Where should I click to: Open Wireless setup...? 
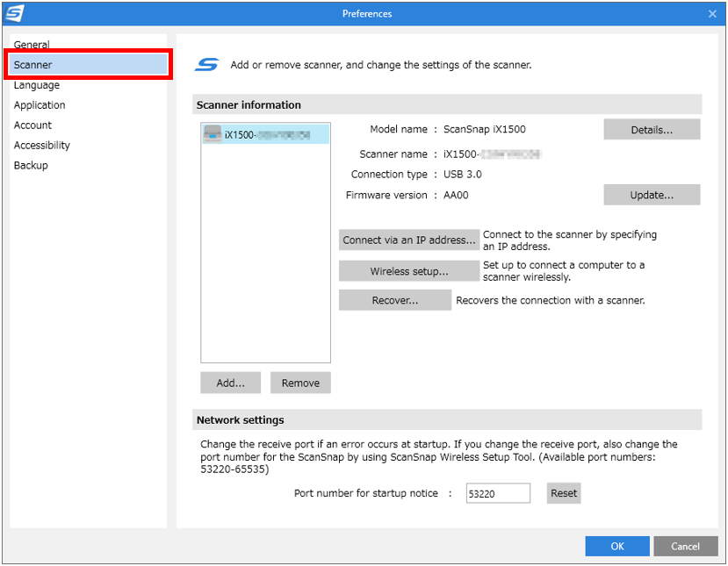(409, 271)
